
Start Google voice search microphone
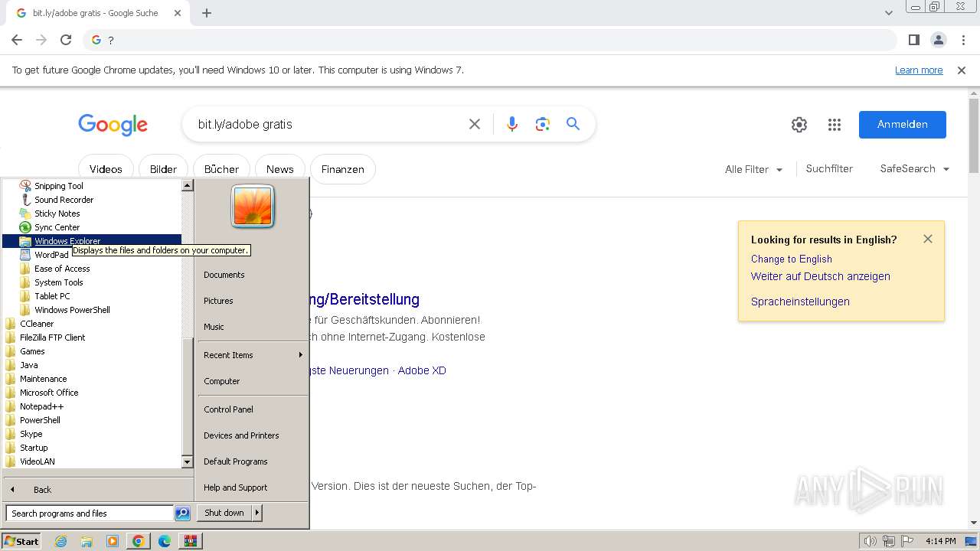(512, 124)
